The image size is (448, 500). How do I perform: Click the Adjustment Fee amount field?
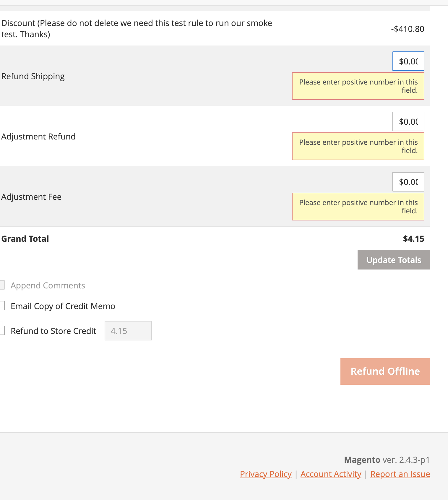[x=408, y=182]
